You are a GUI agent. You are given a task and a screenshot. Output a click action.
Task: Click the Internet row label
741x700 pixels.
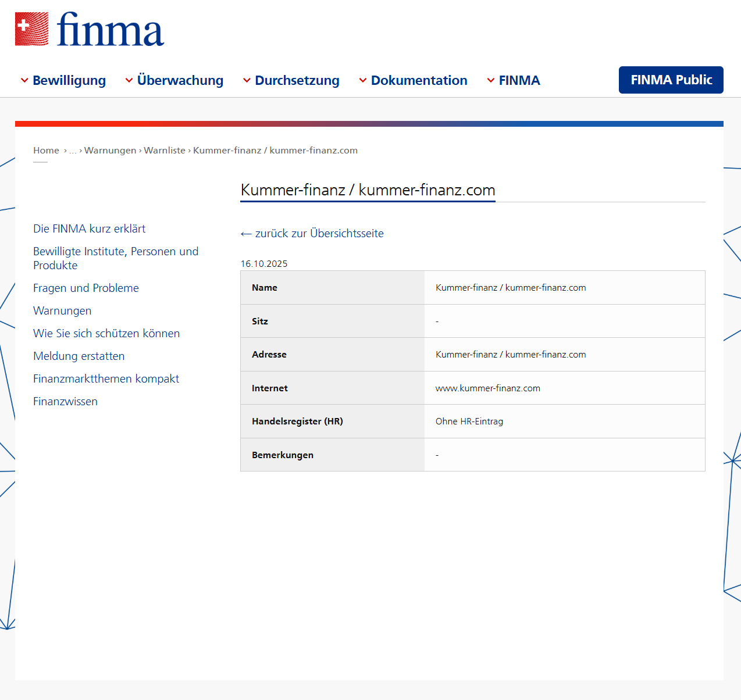pyautogui.click(x=270, y=388)
